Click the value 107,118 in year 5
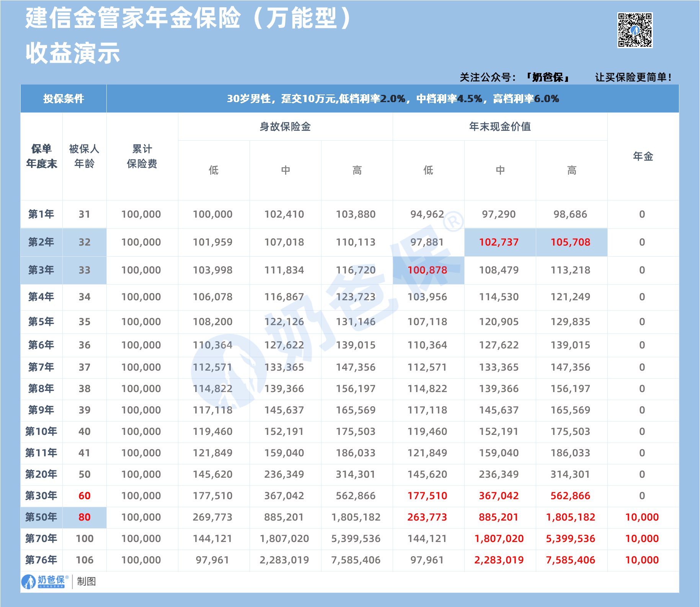Viewport: 700px width, 607px height. (x=427, y=322)
